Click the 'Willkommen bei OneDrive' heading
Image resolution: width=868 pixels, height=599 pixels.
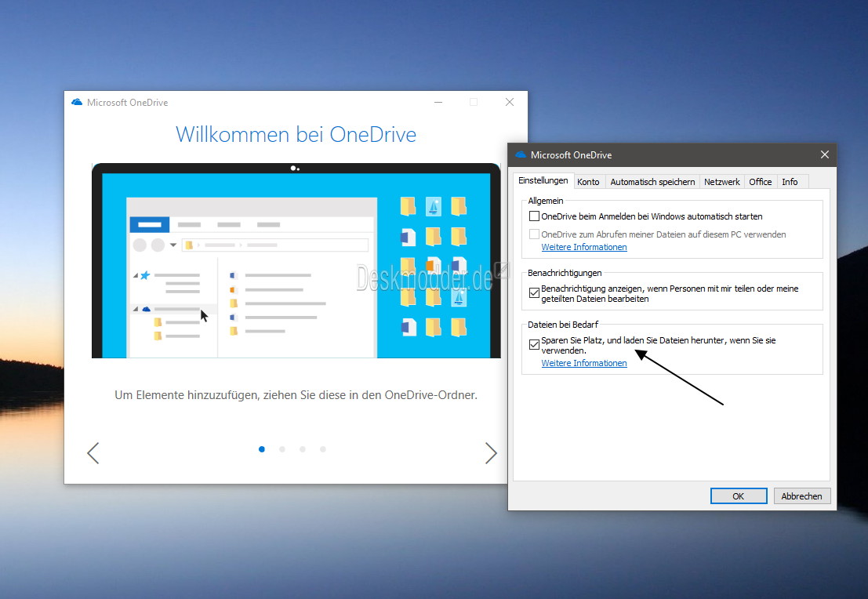[296, 135]
